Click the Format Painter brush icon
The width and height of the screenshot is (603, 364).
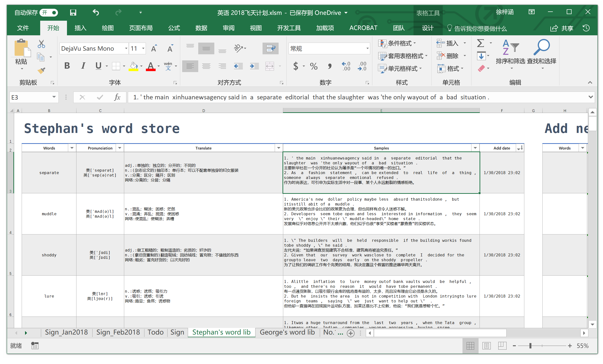41,70
